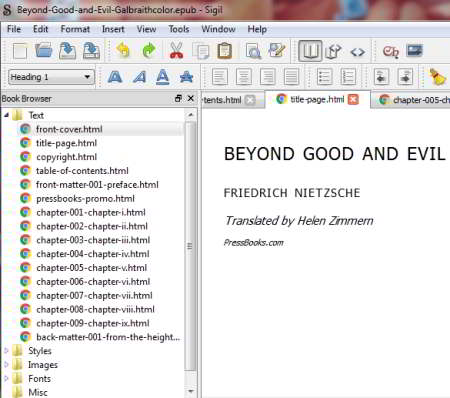Screen dimensions: 450x398
Task: Align text right
Action: 268,77
